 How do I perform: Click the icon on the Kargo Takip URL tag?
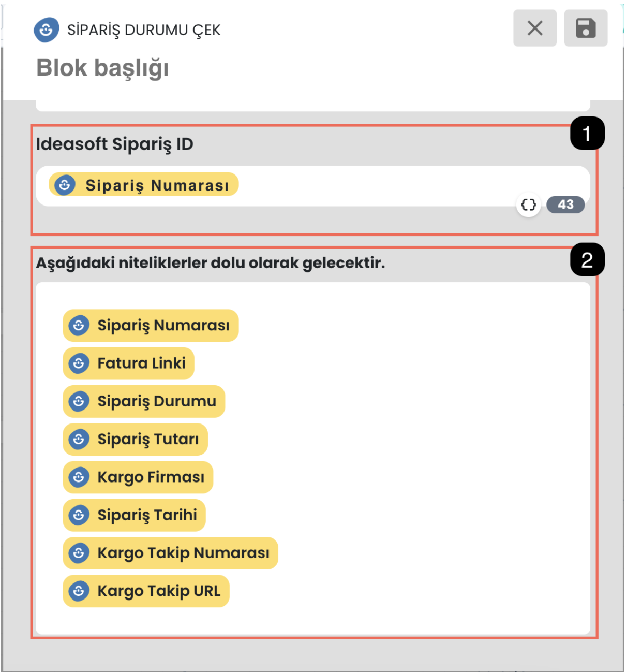coord(79,591)
